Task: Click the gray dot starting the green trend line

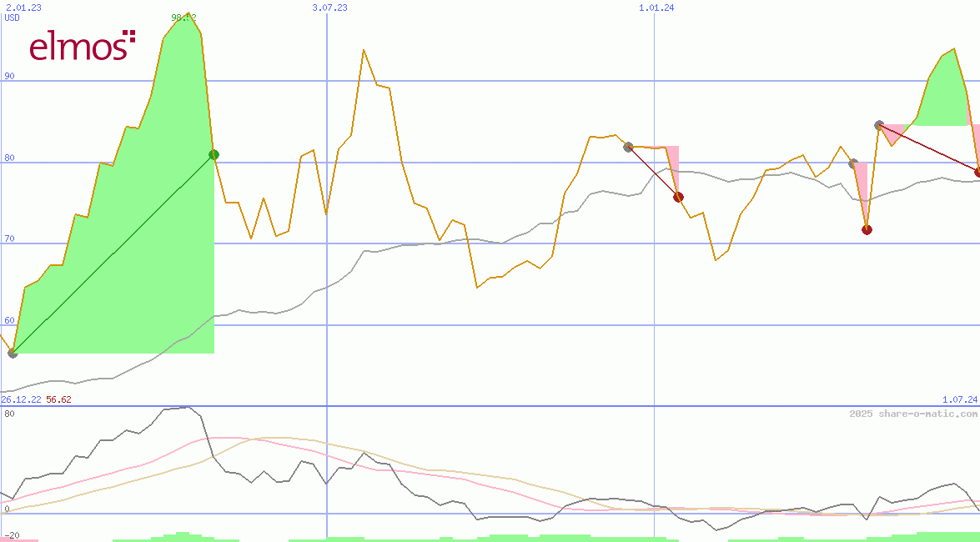Action: point(13,354)
